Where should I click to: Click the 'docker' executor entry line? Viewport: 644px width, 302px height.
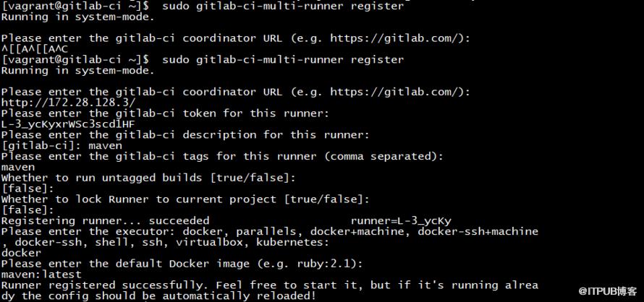[22, 253]
